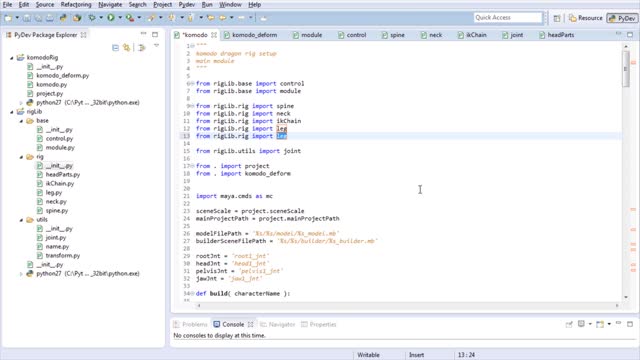640x360 pixels.
Task: Collapse the rig folder in tree
Action: pos(21,157)
